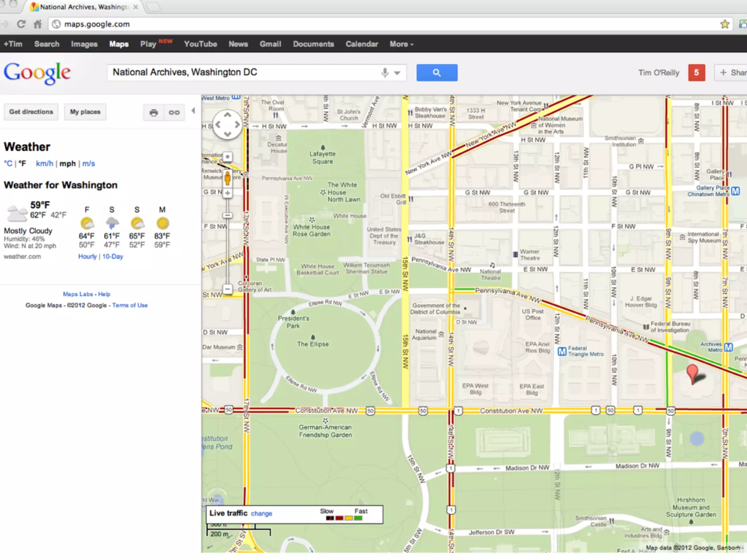Screen dimensions: 747x560
Task: Click the Get directions button
Action: click(x=31, y=112)
